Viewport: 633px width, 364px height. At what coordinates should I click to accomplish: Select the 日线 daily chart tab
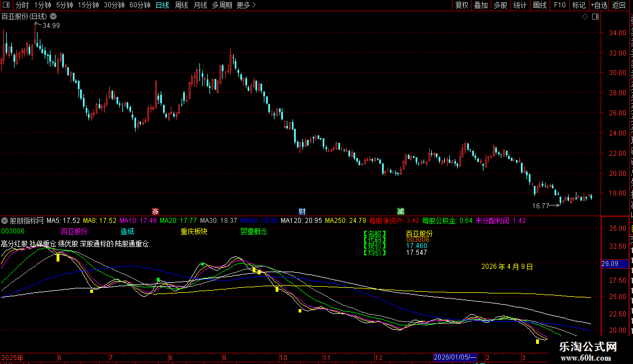162,5
